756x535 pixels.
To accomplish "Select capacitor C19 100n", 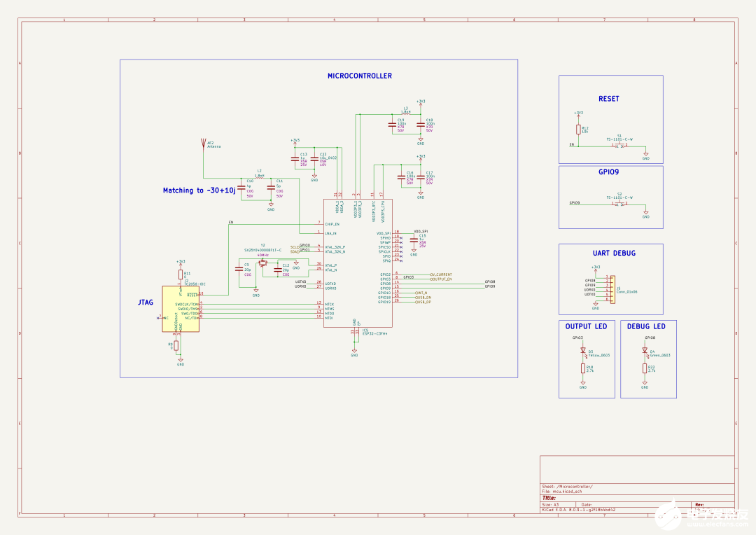I will tap(392, 125).
